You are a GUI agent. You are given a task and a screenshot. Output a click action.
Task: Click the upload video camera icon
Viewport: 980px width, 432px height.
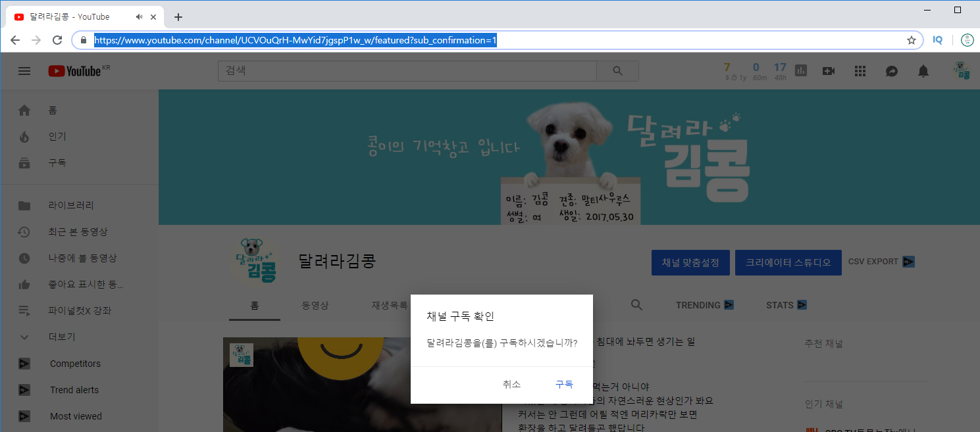point(829,71)
